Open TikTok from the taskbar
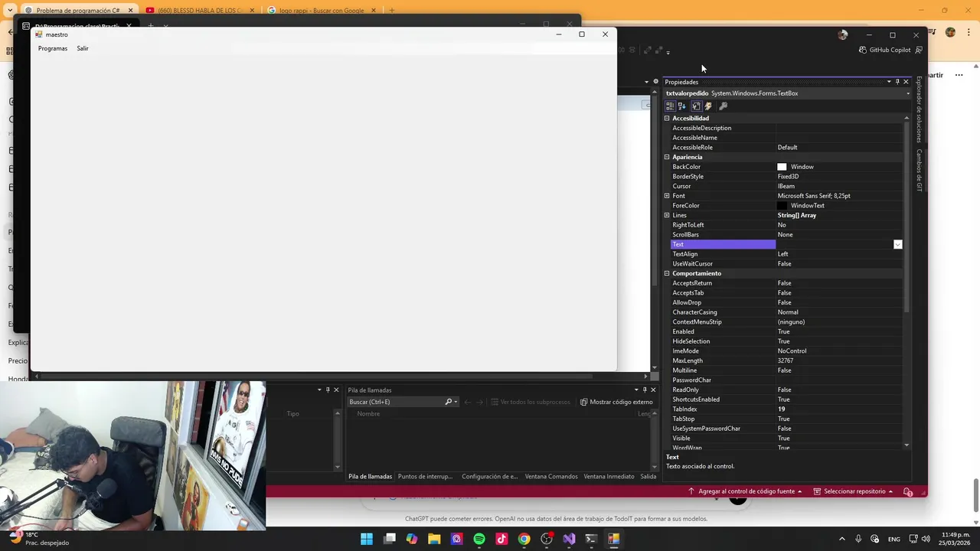980x551 pixels. point(501,539)
